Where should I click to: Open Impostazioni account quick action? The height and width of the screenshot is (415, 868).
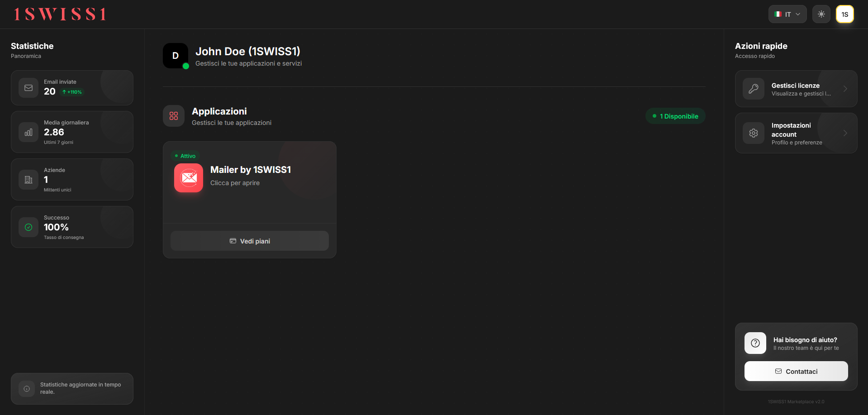[x=796, y=133]
